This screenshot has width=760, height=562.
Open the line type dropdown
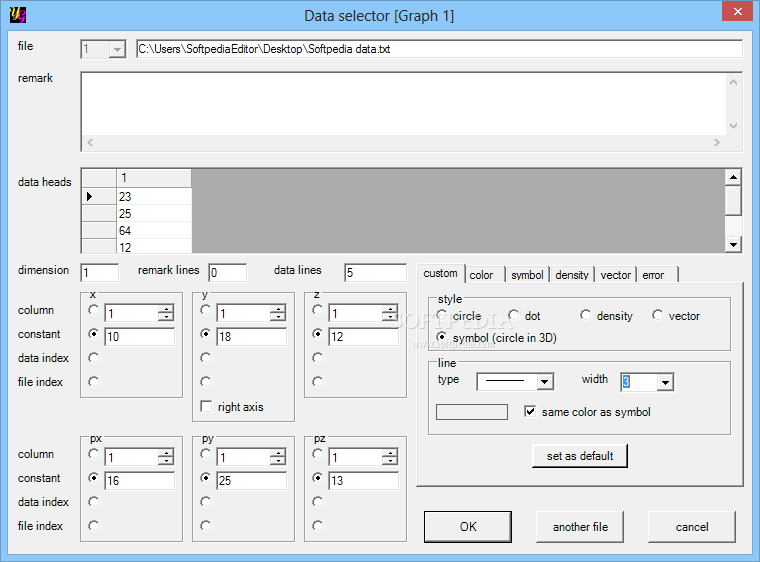pos(545,382)
